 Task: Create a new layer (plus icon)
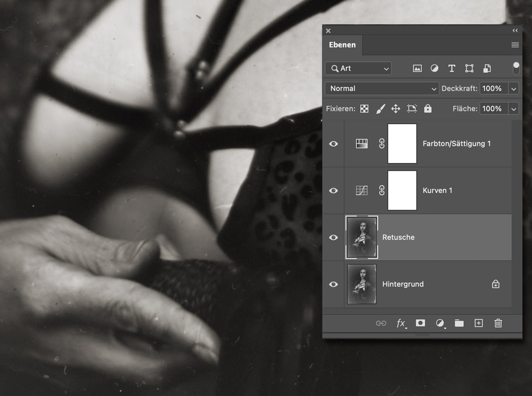[x=478, y=323]
